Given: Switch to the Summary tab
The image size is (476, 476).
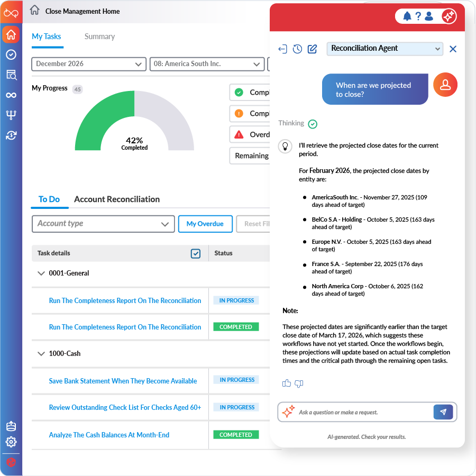Looking at the screenshot, I should (x=99, y=36).
